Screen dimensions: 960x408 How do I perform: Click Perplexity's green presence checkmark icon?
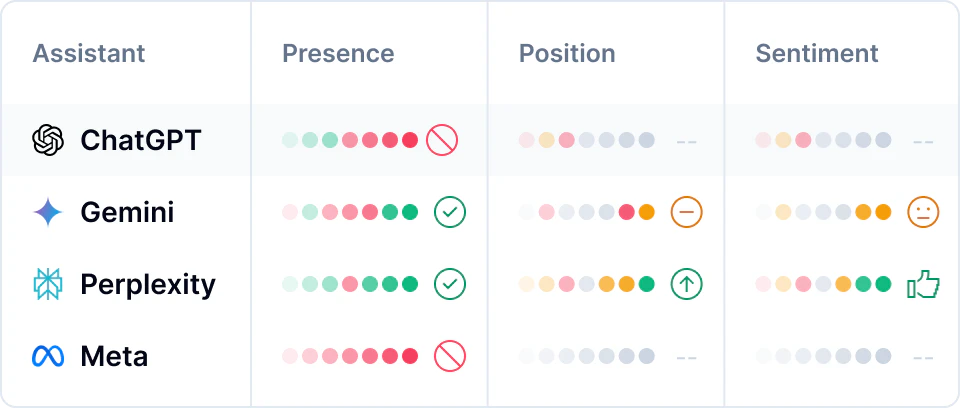point(450,284)
